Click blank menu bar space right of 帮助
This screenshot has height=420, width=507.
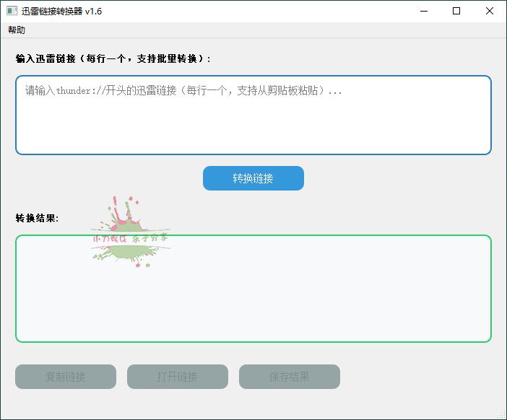pos(253,30)
